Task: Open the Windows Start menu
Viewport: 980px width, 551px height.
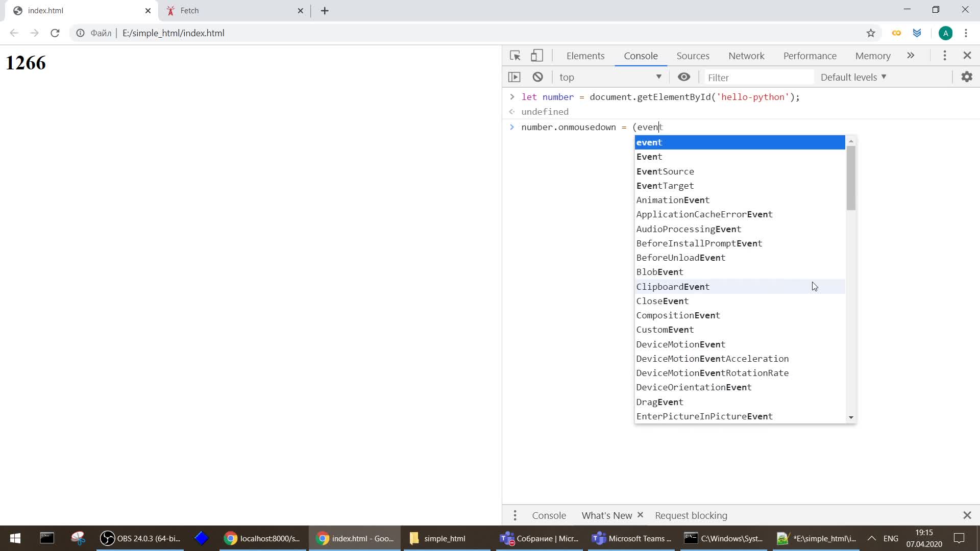Action: coord(15,538)
